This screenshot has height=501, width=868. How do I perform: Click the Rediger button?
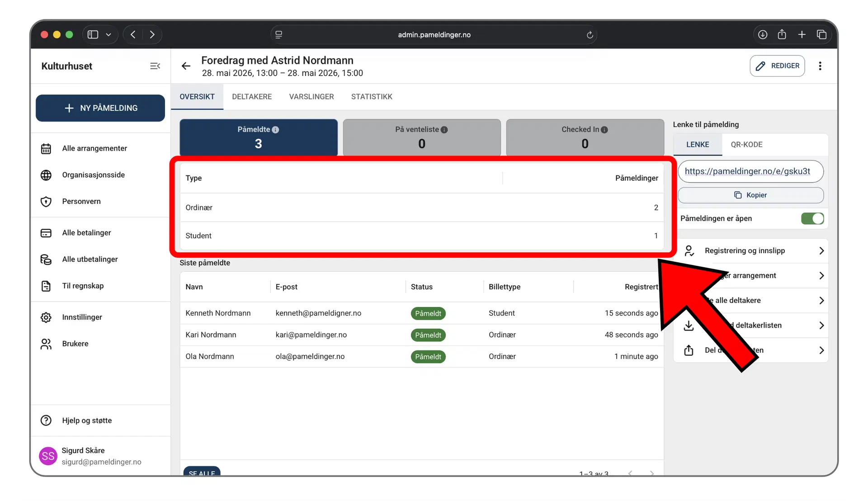point(777,66)
